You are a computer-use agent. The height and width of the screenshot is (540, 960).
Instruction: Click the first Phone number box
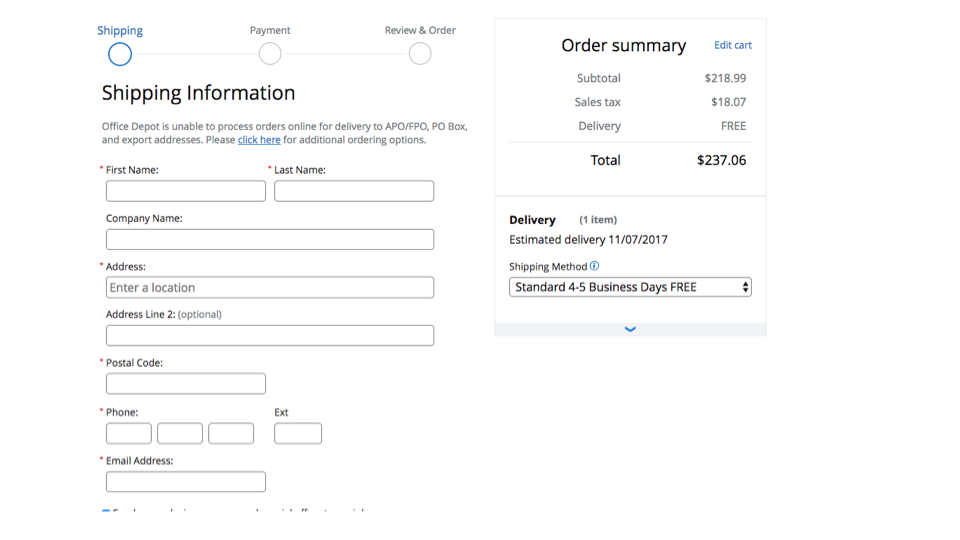click(129, 433)
